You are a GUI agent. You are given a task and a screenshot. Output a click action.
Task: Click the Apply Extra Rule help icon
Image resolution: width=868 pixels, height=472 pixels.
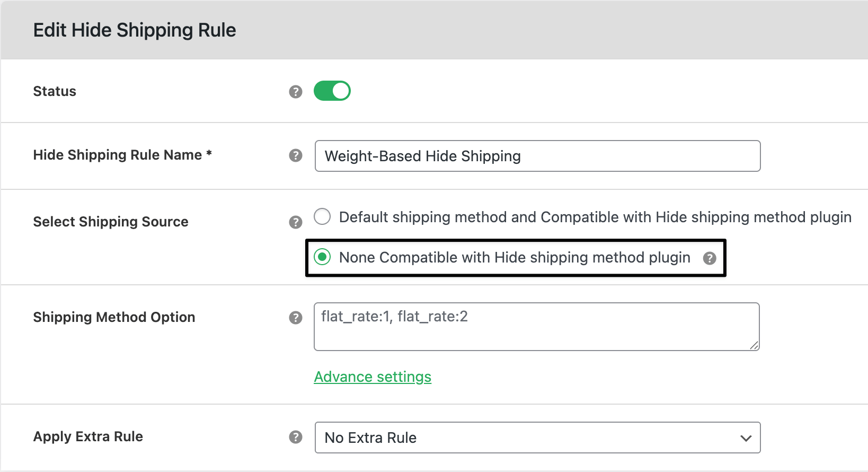pyautogui.click(x=295, y=437)
